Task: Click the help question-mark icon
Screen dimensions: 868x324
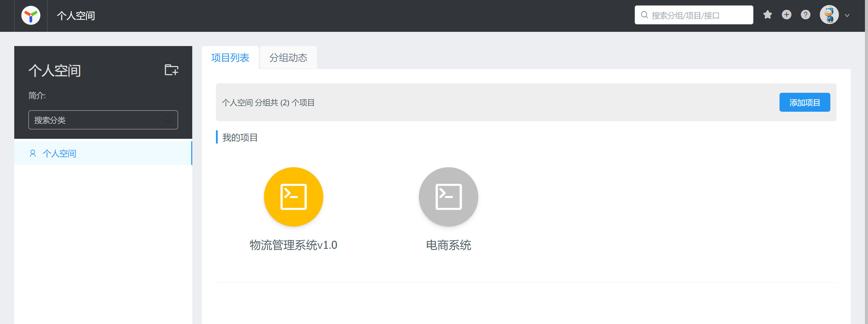Action: (806, 15)
